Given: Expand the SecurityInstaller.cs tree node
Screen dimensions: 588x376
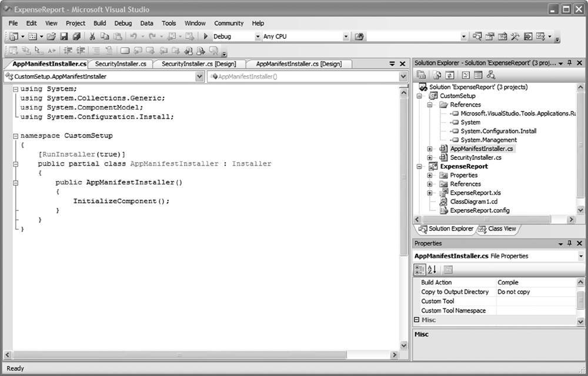Looking at the screenshot, I should pos(430,157).
